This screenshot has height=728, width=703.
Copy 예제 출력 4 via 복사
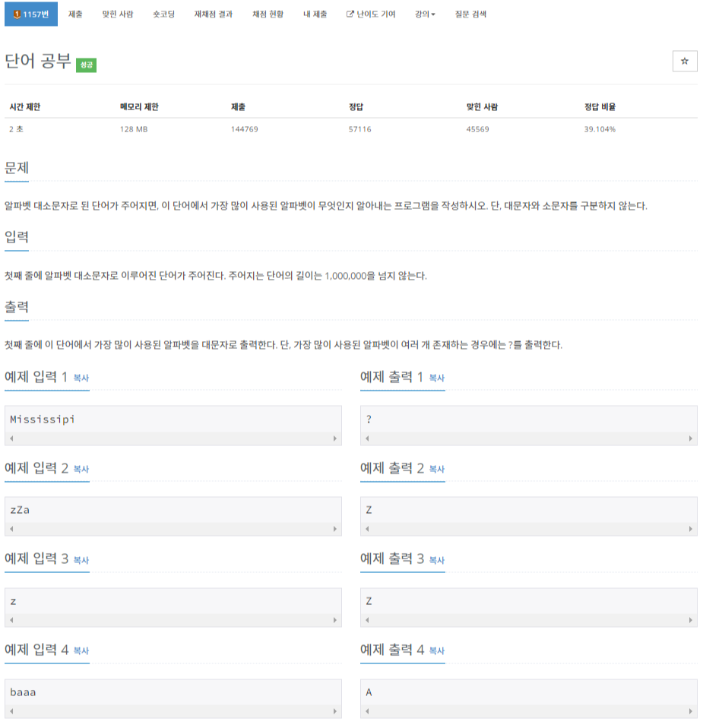(x=437, y=650)
